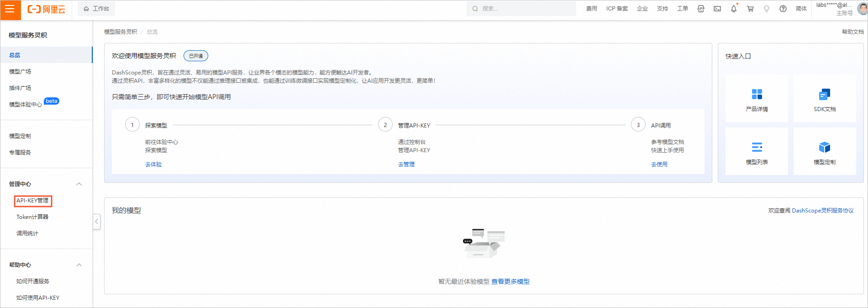Open the 费用 billing menu
This screenshot has width=868, height=308.
pos(591,9)
